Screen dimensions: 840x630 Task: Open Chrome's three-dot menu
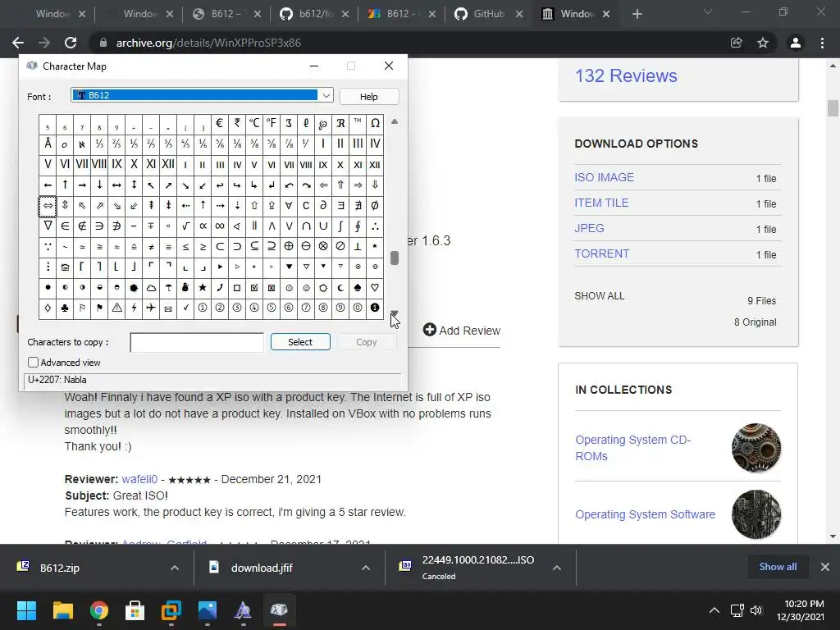click(822, 43)
